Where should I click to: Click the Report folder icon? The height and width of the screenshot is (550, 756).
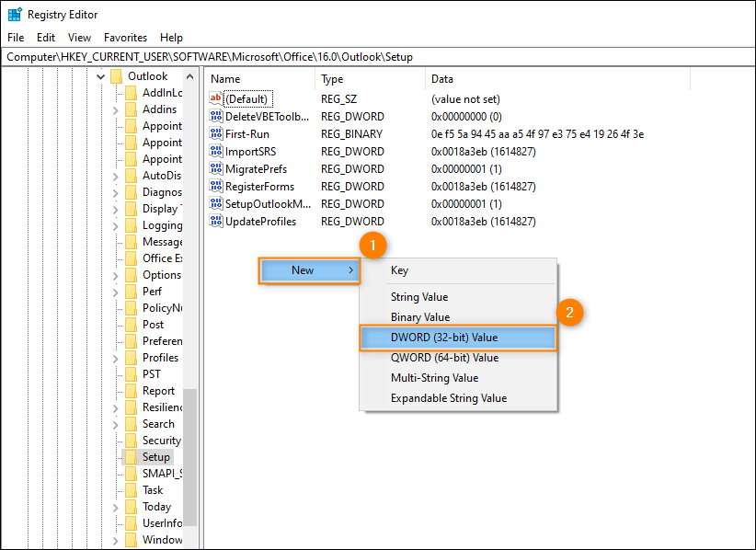(131, 391)
